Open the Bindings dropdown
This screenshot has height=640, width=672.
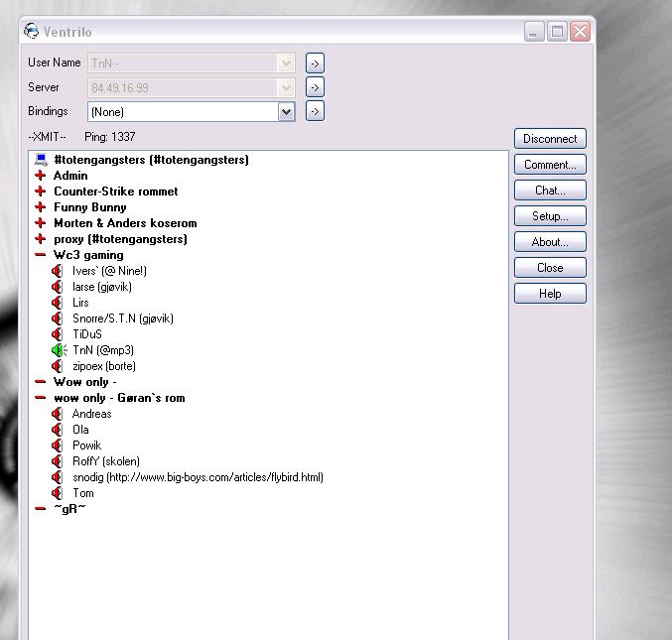[x=286, y=112]
